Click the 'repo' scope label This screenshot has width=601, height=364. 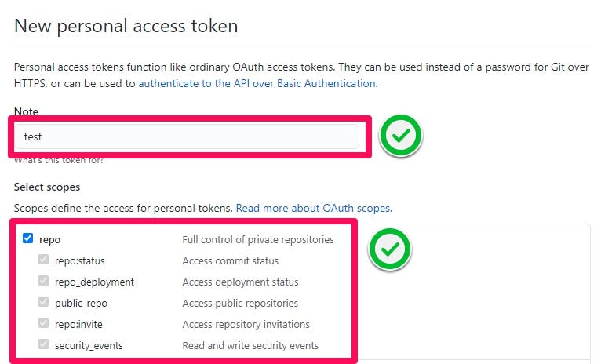click(x=50, y=240)
